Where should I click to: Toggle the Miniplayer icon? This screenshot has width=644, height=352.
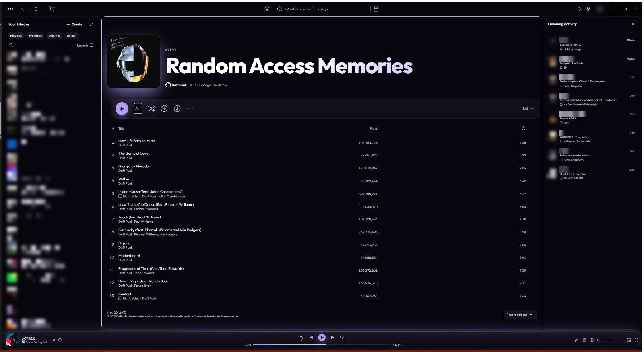point(629,340)
